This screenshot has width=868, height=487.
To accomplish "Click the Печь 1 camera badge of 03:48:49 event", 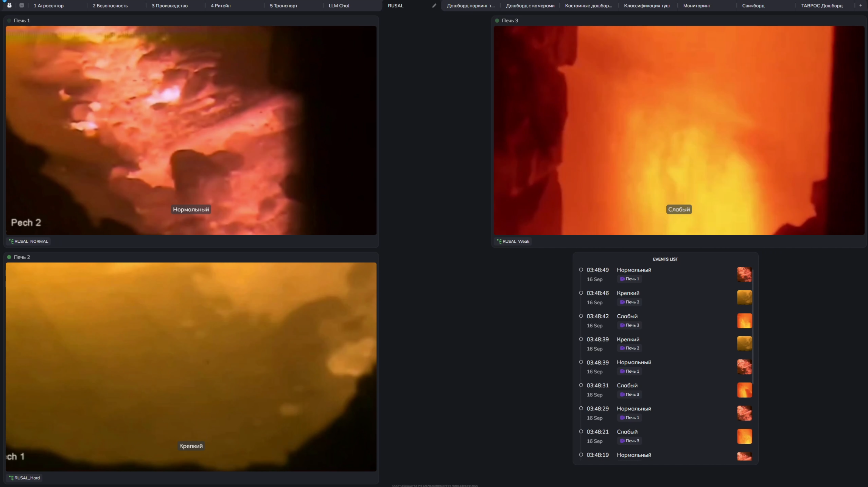I will 630,279.
